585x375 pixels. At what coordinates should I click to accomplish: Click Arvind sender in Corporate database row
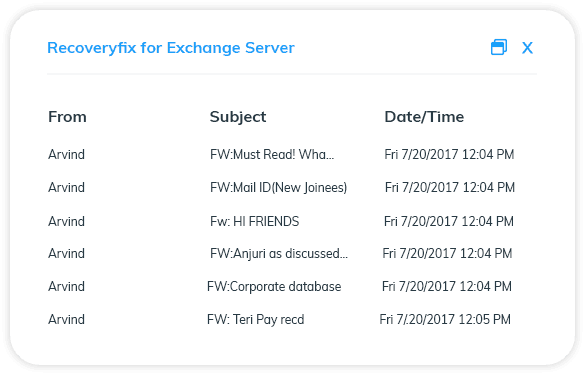[x=66, y=287]
